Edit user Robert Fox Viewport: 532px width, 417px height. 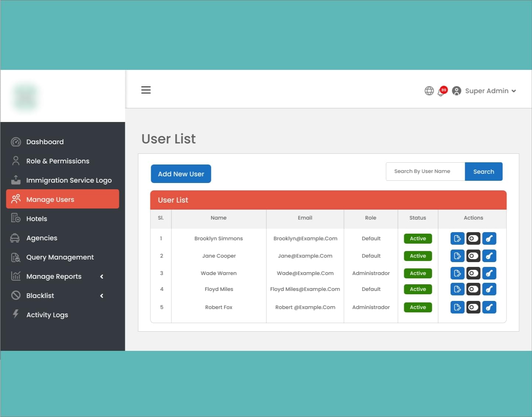click(457, 307)
